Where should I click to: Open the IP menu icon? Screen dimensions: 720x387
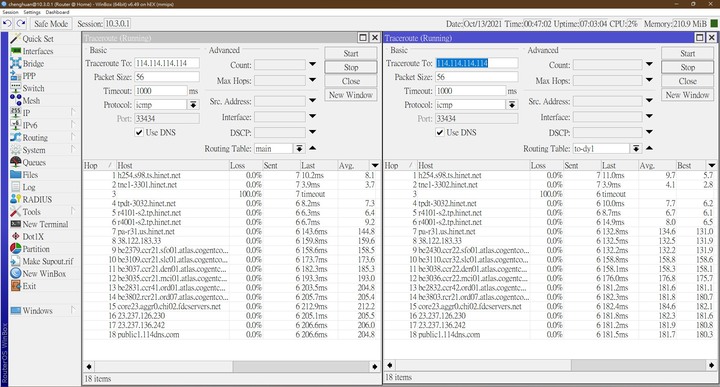(16, 112)
